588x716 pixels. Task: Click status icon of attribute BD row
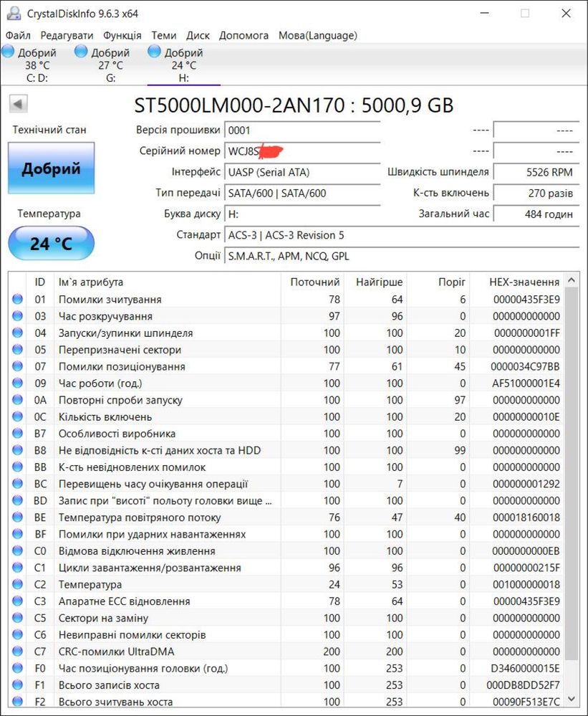point(17,500)
